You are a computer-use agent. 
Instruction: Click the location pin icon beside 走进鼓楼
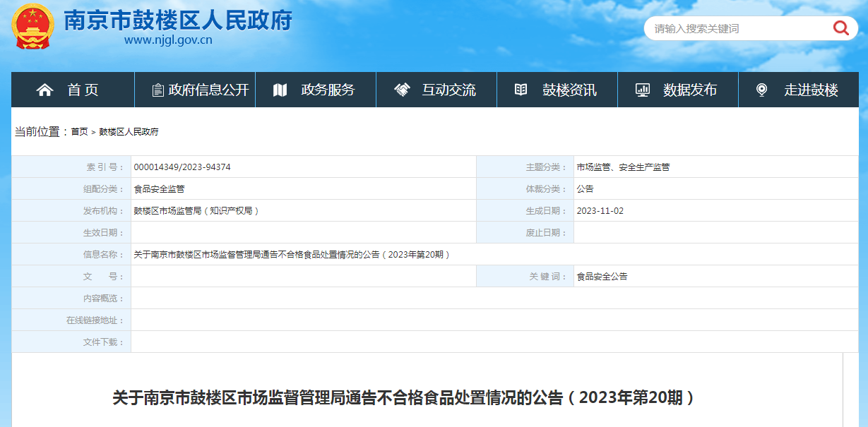point(761,90)
